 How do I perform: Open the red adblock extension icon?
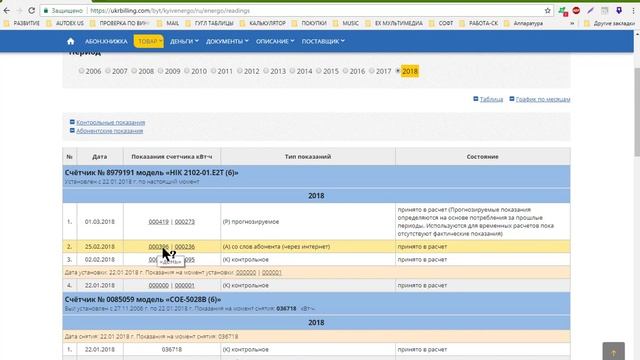point(576,11)
